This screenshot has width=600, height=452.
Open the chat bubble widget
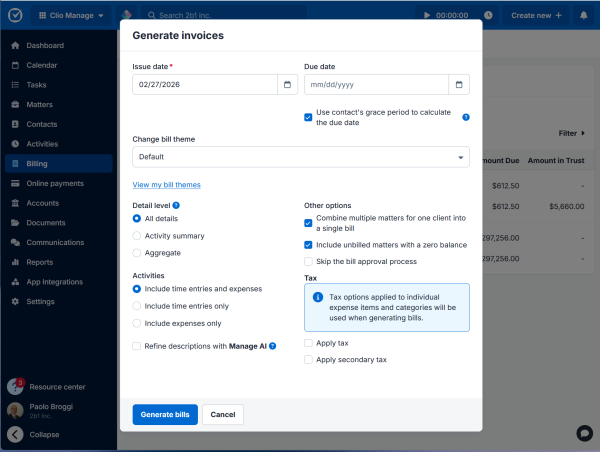(x=584, y=433)
